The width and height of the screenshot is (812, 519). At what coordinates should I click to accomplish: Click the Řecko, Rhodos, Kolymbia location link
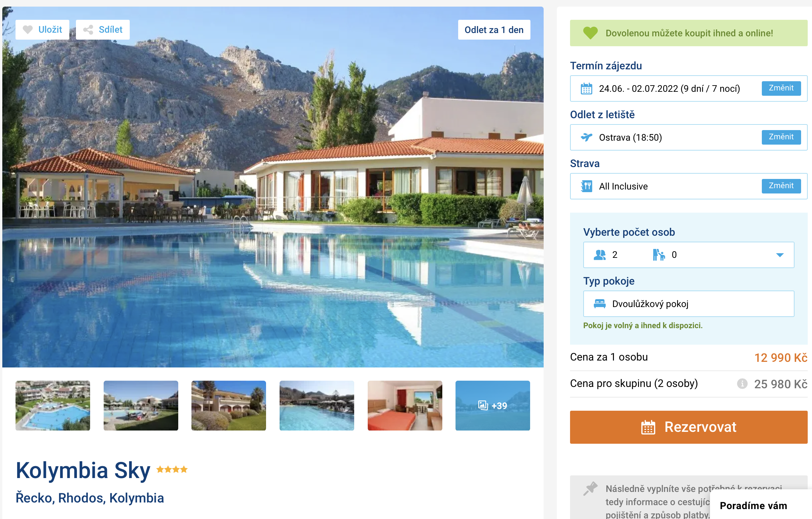pyautogui.click(x=90, y=498)
